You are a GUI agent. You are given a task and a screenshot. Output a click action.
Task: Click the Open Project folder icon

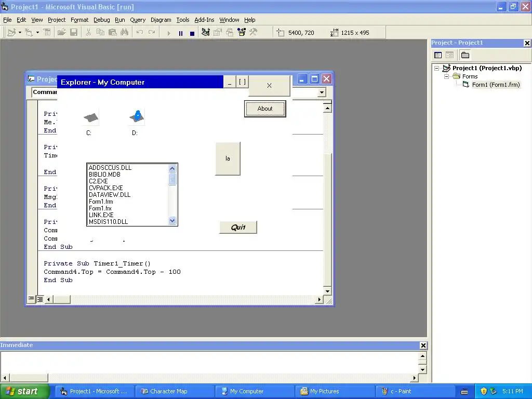[x=61, y=33]
